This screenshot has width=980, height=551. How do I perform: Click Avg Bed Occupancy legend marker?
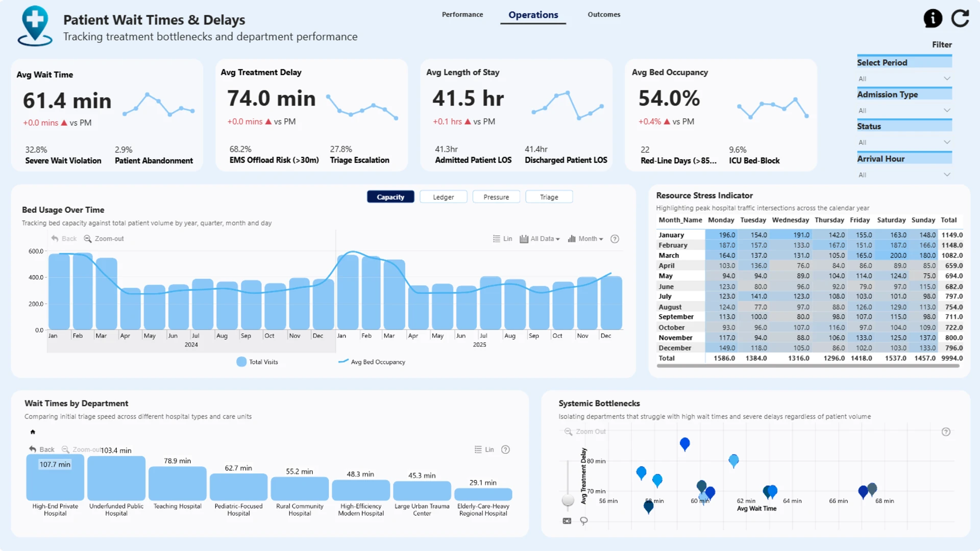click(x=344, y=361)
